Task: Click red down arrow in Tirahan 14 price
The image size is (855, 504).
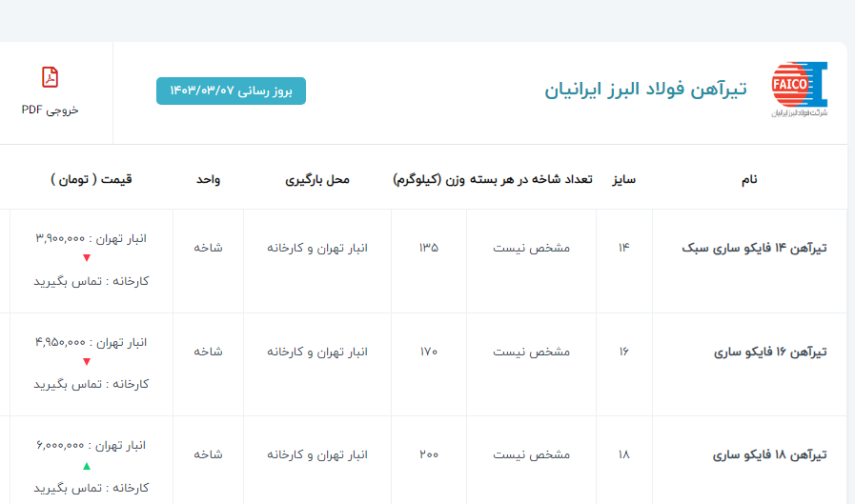Action: point(87,258)
